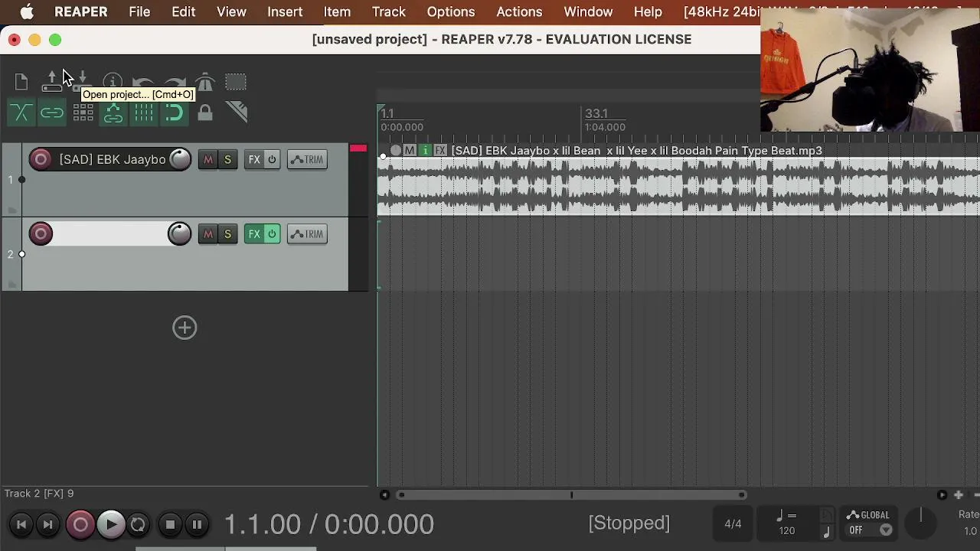The width and height of the screenshot is (980, 551).
Task: Click the transport Record button
Action: (80, 524)
